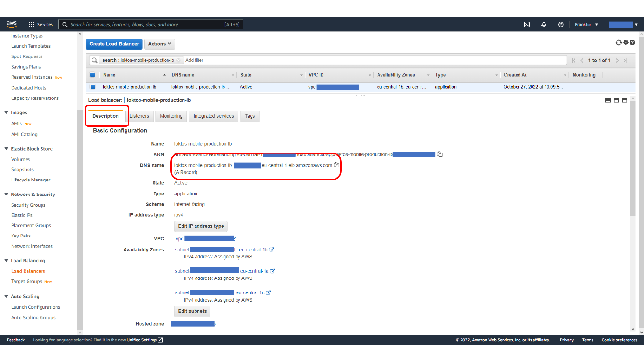The width and height of the screenshot is (644, 362).
Task: Copy the load balancer ARN
Action: click(x=440, y=154)
